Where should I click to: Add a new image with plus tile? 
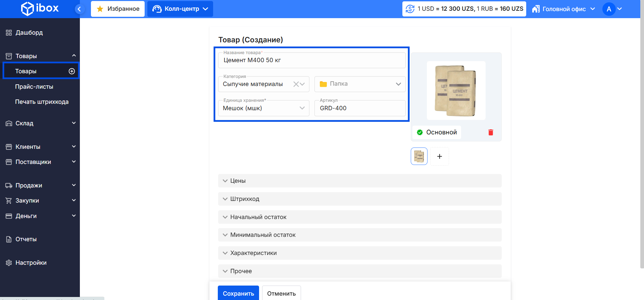point(439,157)
